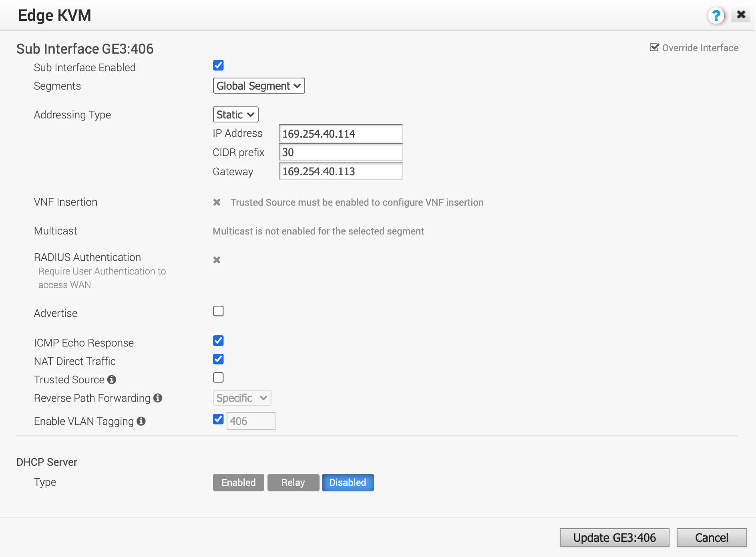
Task: Switch DHCP Server type to Relay
Action: coord(293,482)
